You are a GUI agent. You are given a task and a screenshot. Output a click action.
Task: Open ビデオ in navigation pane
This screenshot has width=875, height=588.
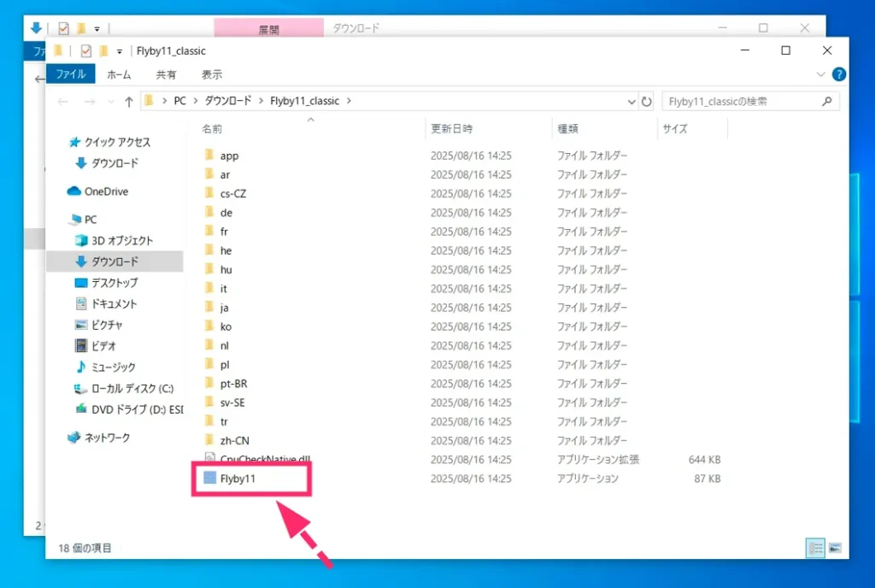tap(96, 346)
